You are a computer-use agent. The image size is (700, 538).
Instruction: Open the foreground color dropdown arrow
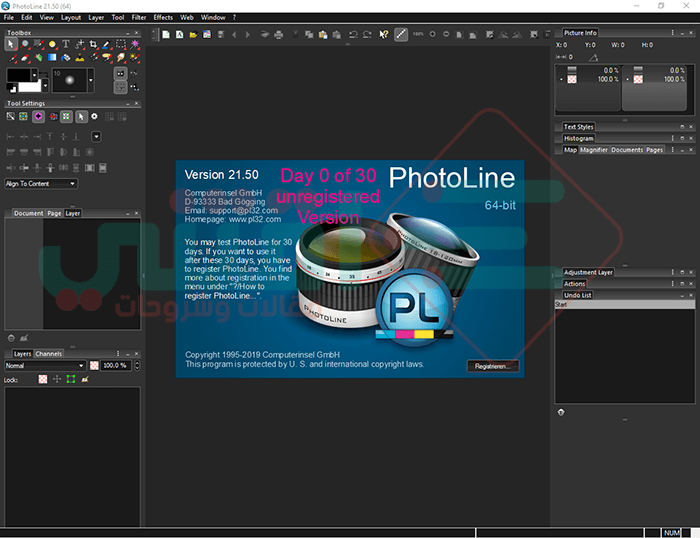pos(34,75)
